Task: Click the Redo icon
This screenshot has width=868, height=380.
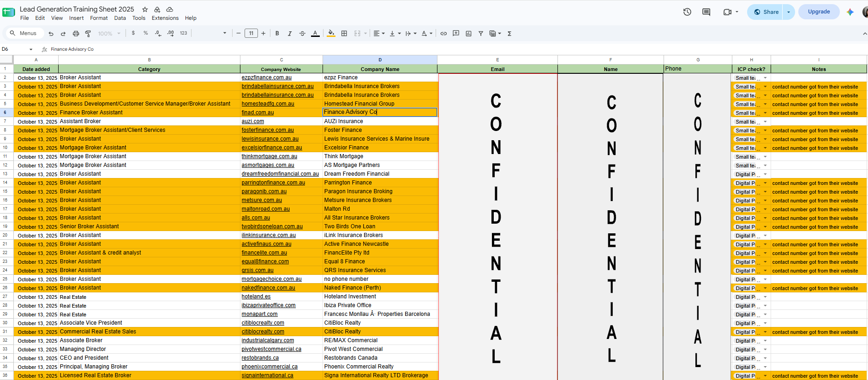Action: 63,33
